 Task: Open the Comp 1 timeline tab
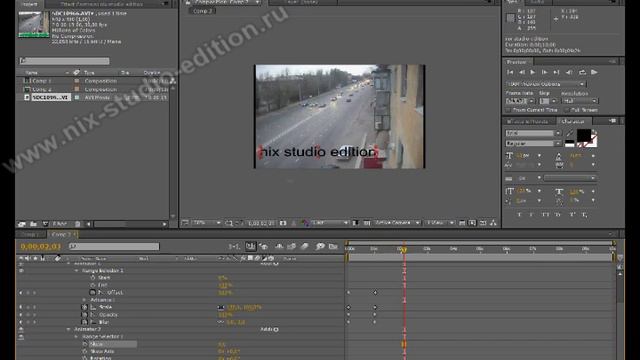(30, 234)
